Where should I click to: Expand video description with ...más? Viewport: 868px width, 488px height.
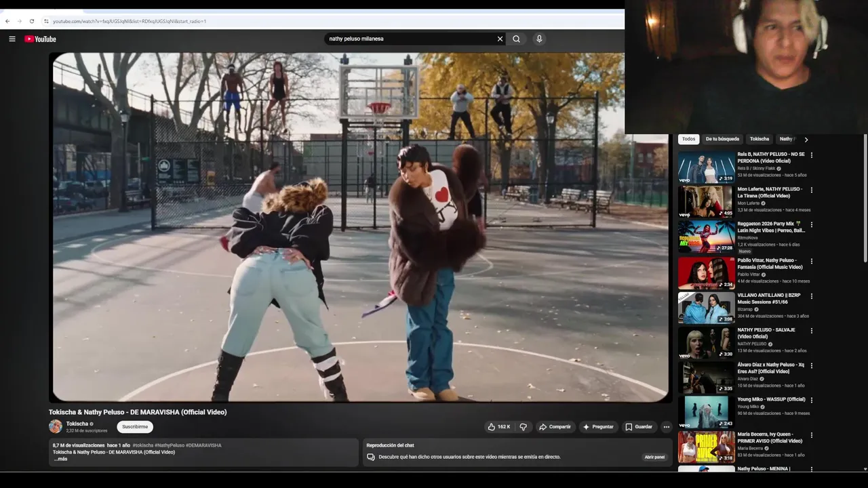click(60, 459)
